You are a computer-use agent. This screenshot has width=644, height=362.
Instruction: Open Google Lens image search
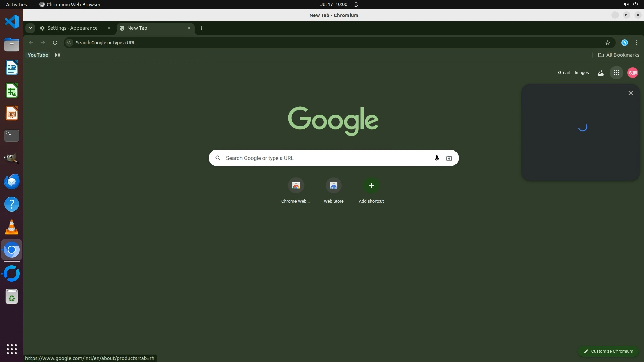click(x=449, y=158)
